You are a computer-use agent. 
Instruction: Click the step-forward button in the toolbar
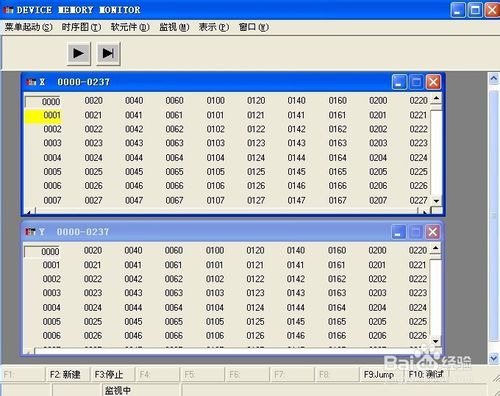[x=108, y=53]
